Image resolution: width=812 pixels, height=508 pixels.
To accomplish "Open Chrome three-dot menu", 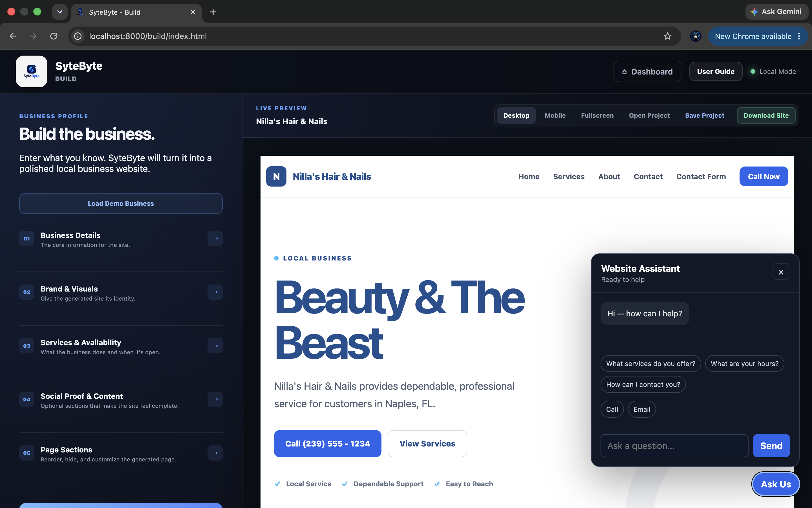I will click(799, 36).
